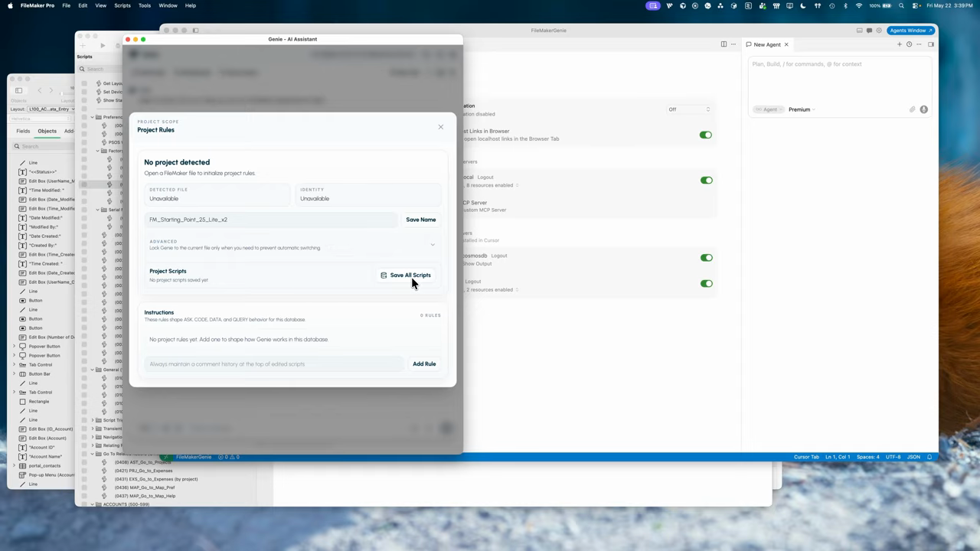Click the Agents Window button
The height and width of the screenshot is (551, 980).
tap(910, 31)
